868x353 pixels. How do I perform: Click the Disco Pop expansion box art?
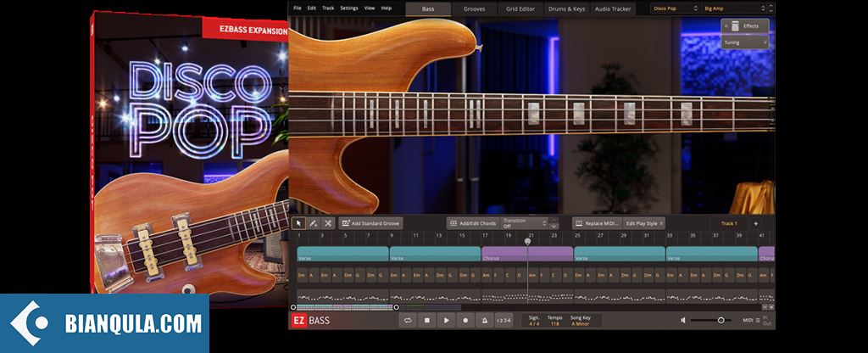click(190, 157)
